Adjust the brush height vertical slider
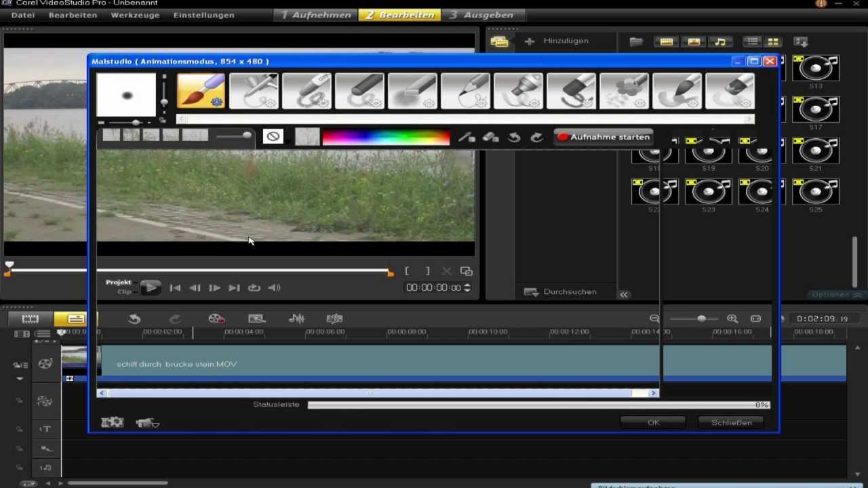Viewport: 868px width, 488px height. pos(163,94)
